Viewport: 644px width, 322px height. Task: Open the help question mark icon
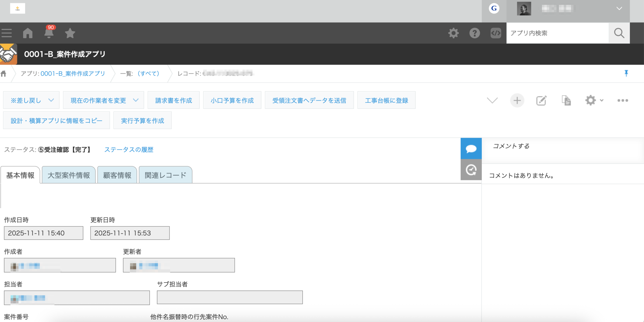[x=474, y=33]
